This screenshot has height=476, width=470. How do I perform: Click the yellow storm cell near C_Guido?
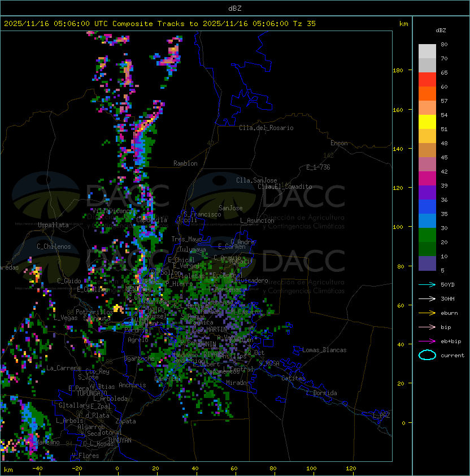pos(36,273)
